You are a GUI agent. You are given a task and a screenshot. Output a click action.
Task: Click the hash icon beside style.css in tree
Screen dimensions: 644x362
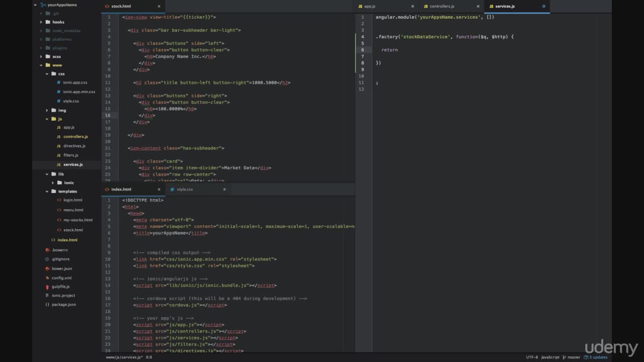pos(59,101)
